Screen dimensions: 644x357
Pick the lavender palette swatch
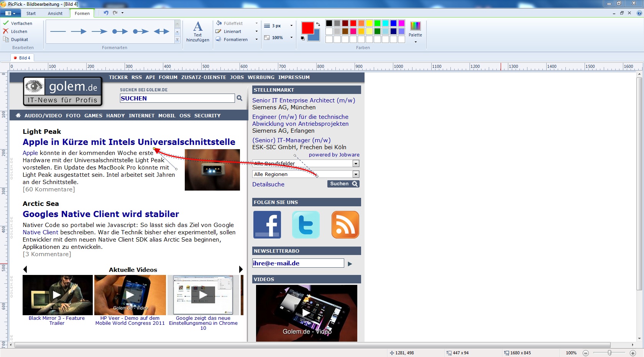coord(401,31)
